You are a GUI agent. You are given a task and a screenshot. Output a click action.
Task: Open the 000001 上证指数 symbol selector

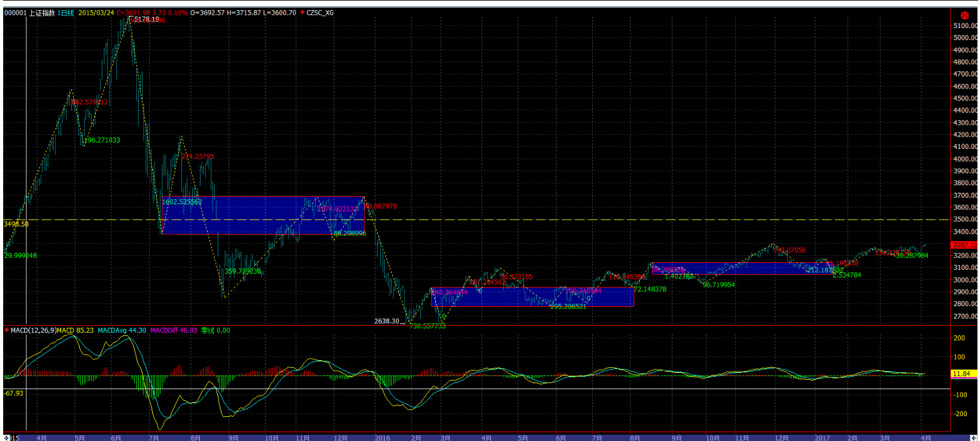point(29,13)
